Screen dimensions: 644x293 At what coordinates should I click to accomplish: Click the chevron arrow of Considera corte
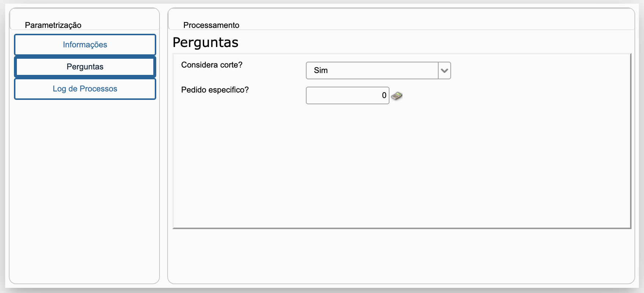pyautogui.click(x=444, y=70)
